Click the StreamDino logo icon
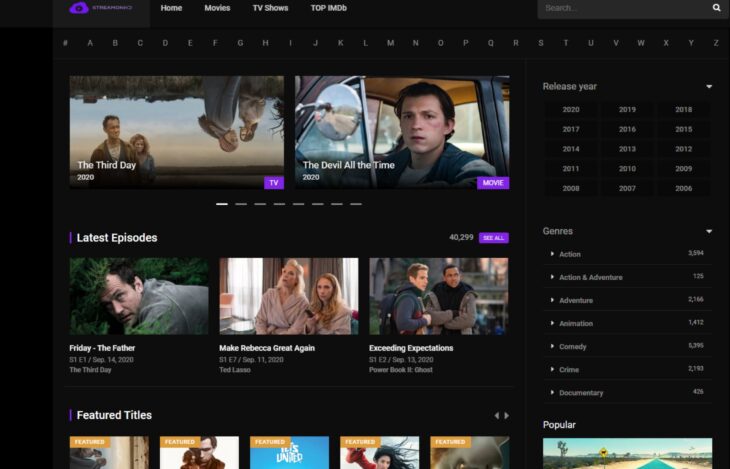Screen dimensions: 730x469 tap(79, 8)
